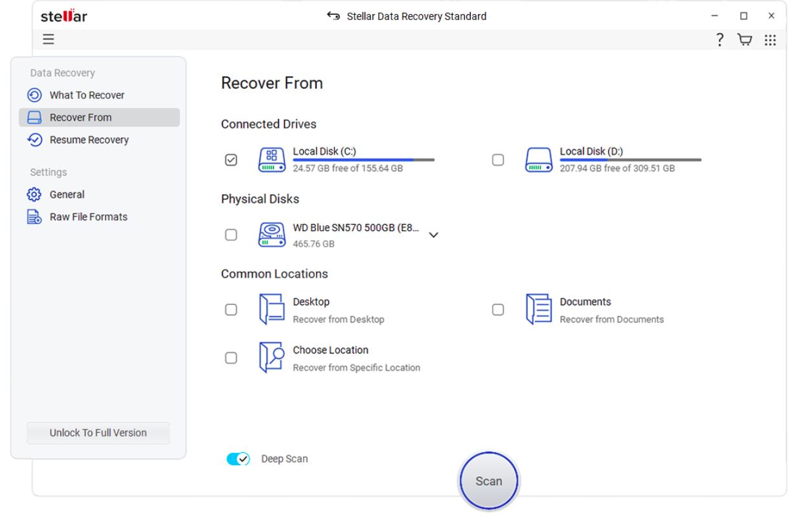Viewport: 812px width, 517px height.
Task: Click the Desktop label
Action: point(311,302)
